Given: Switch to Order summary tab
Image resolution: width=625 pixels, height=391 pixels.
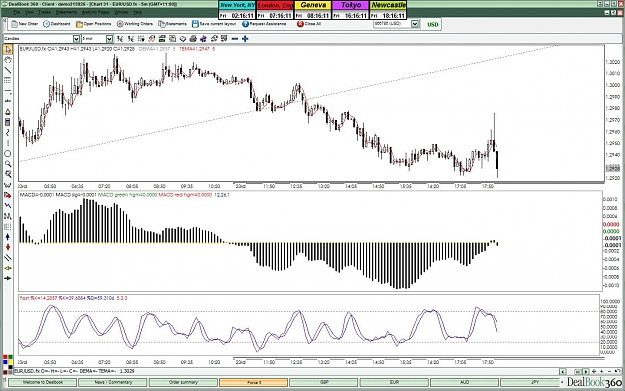Looking at the screenshot, I should coord(183,382).
